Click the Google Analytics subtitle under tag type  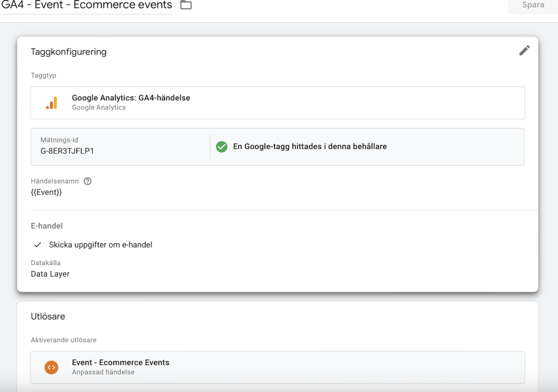coord(99,107)
